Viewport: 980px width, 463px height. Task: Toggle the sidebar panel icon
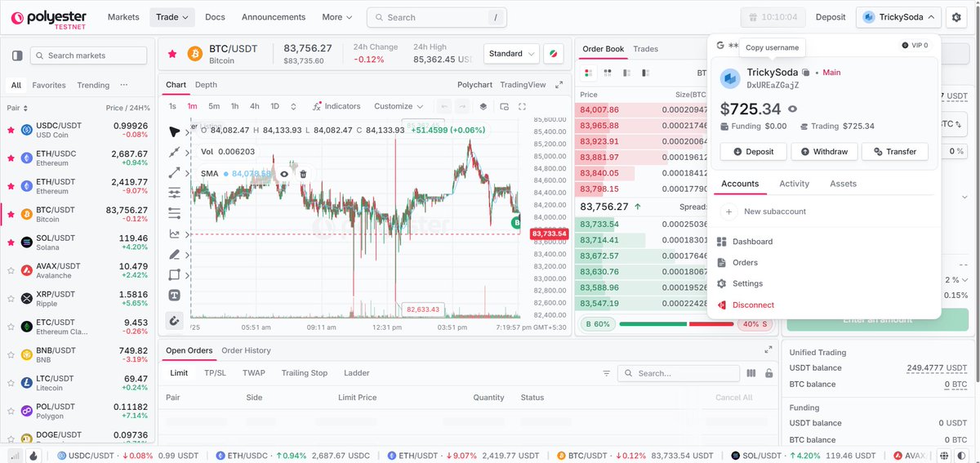pyautogui.click(x=17, y=56)
